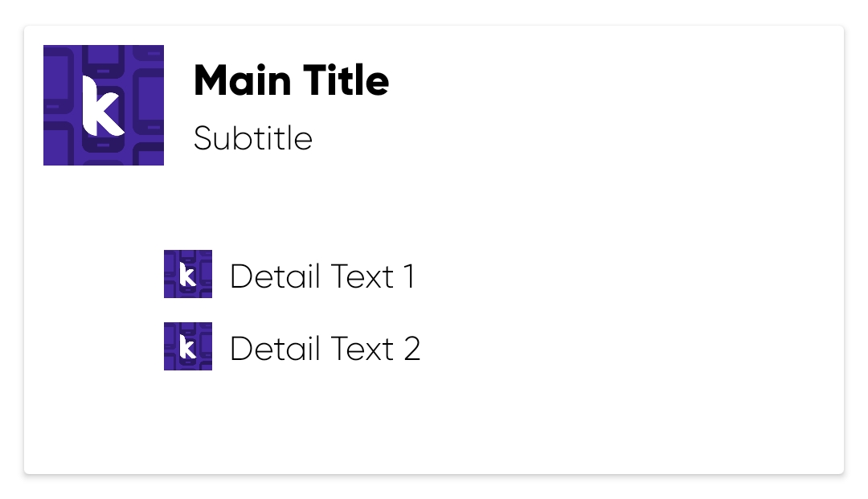Open the second detail row's purple icon
This screenshot has height=499, width=868.
pos(188,346)
